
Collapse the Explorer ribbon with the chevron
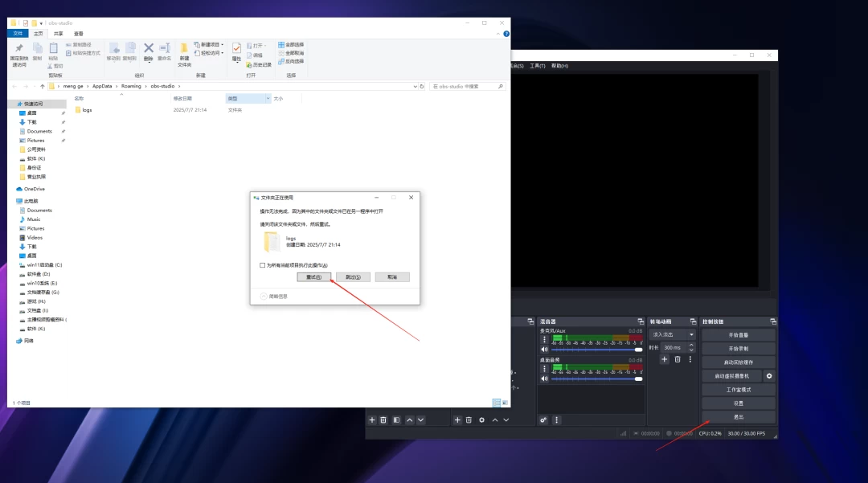coord(498,34)
